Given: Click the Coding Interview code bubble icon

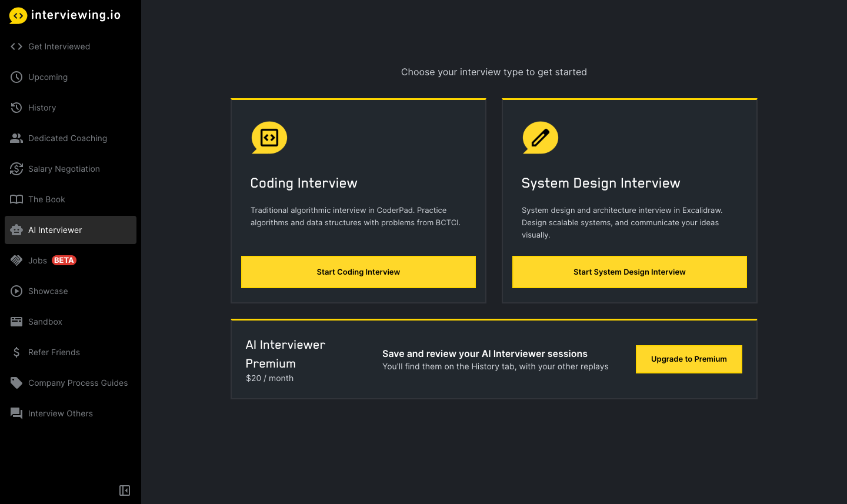Looking at the screenshot, I should (269, 138).
